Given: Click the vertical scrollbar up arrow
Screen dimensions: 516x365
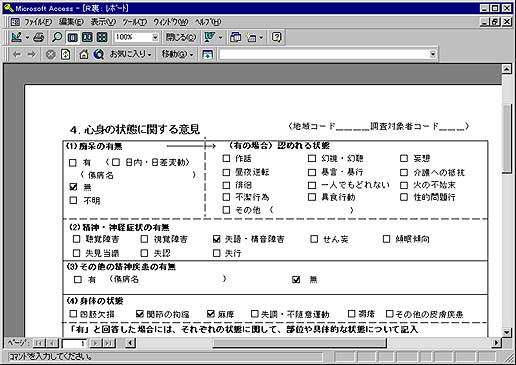Looking at the screenshot, I should tap(507, 69).
